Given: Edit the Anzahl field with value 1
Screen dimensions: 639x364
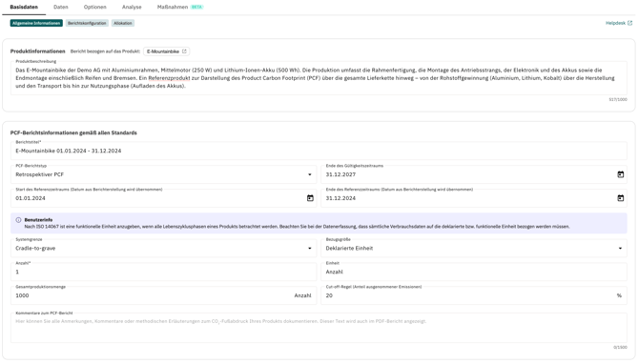Looking at the screenshot, I should (x=163, y=272).
